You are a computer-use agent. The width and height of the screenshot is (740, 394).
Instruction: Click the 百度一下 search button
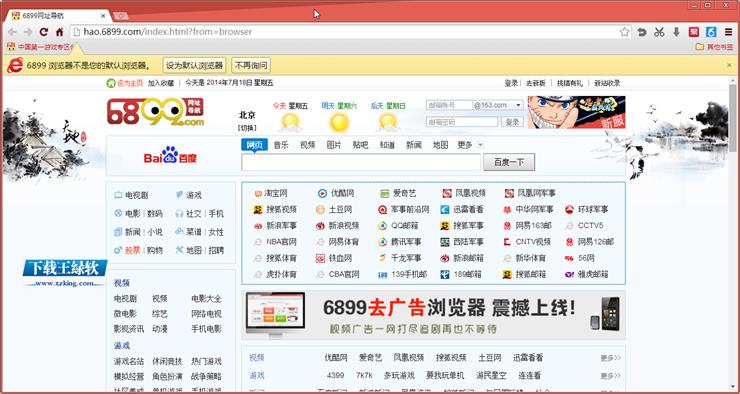(509, 162)
